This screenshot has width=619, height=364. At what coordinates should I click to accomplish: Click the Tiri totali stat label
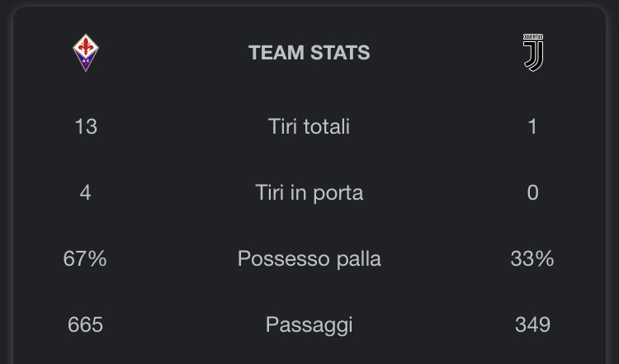[x=309, y=126]
